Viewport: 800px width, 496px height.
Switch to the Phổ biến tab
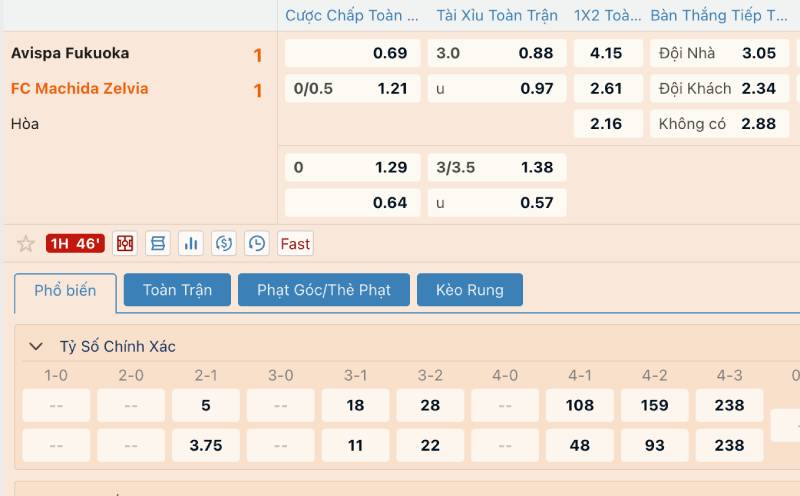tap(65, 291)
